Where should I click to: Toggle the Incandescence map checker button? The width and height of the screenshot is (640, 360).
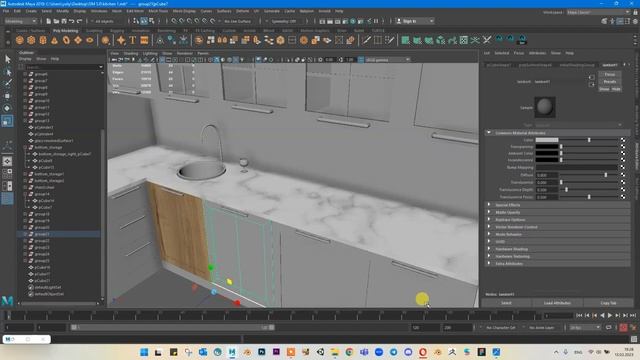point(623,160)
